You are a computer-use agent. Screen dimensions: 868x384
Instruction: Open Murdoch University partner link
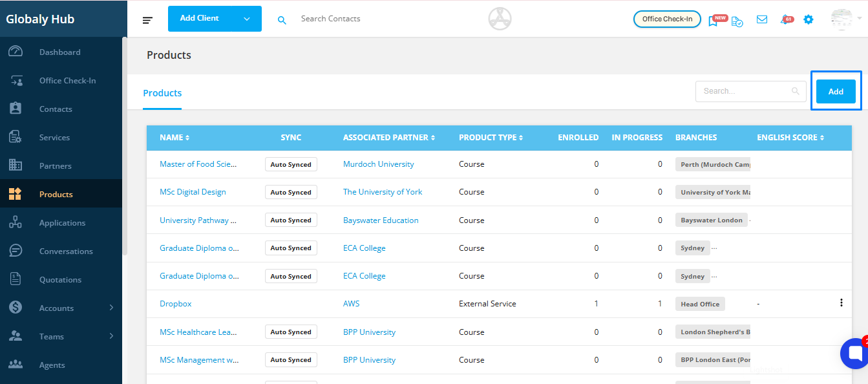coord(379,164)
